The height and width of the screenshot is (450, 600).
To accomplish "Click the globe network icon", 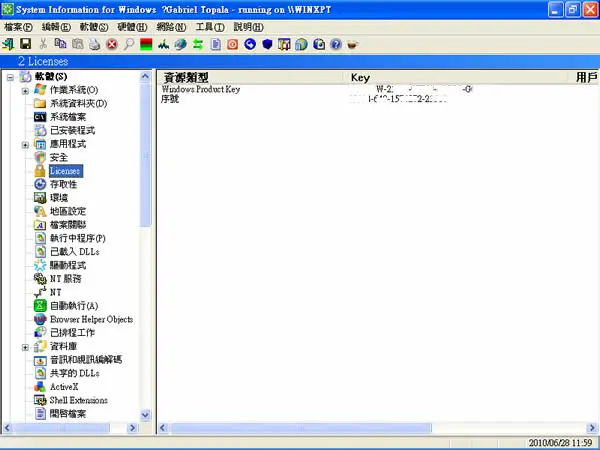I will (181, 44).
